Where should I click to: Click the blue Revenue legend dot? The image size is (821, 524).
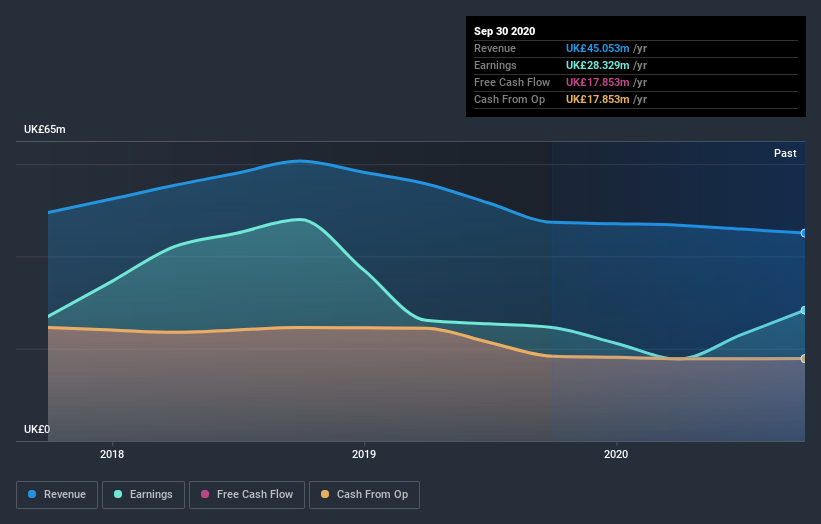(32, 494)
